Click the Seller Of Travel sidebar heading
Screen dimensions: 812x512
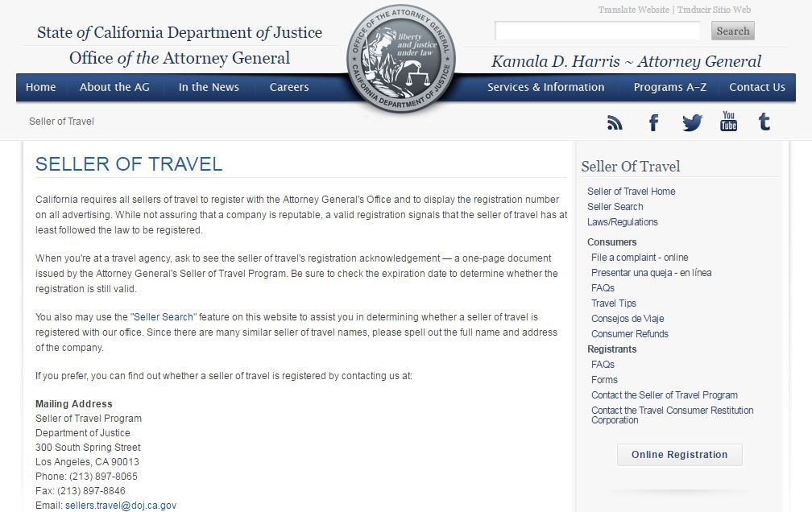[x=631, y=167]
